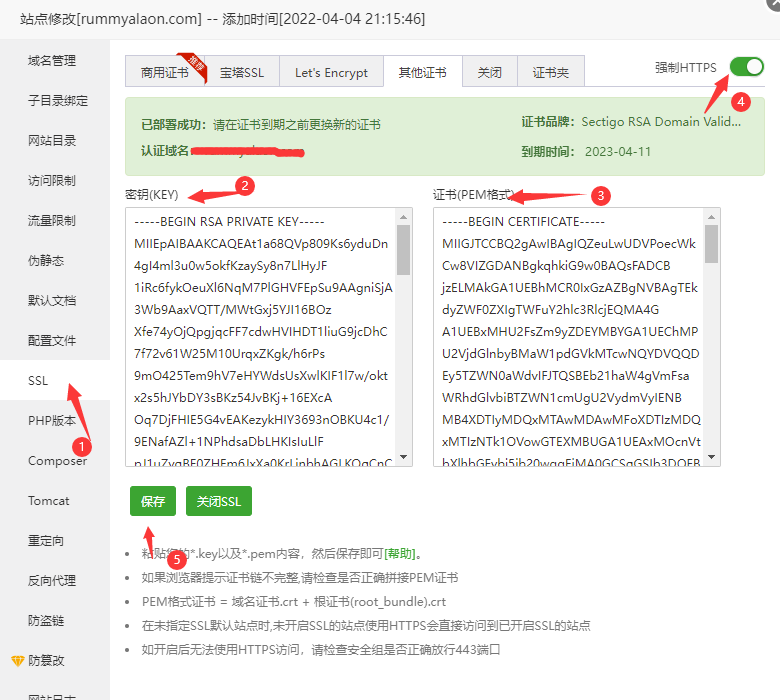The image size is (780, 700).
Task: Click the 关闭 tab
Action: click(489, 73)
